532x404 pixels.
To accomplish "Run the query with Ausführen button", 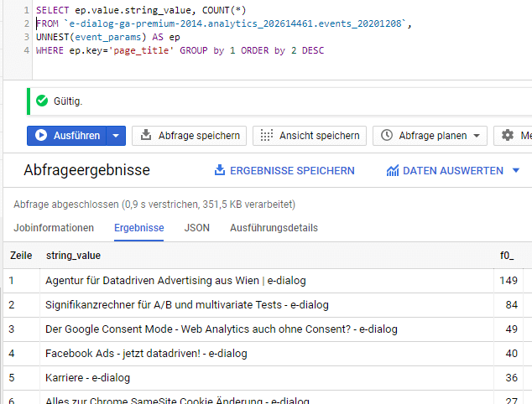I will point(67,135).
